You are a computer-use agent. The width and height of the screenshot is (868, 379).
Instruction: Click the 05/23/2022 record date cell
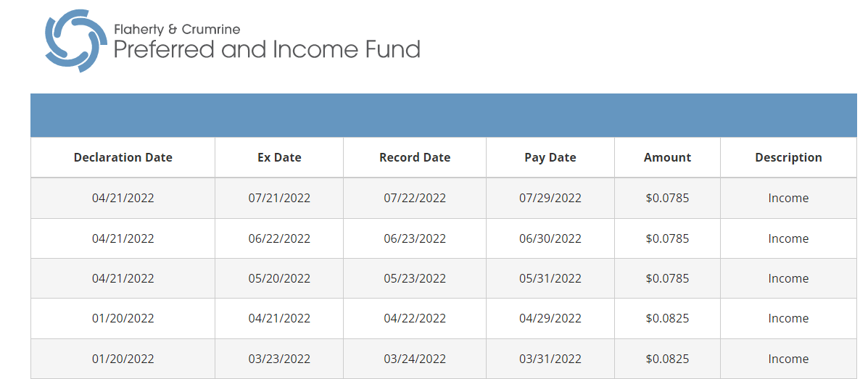pyautogui.click(x=415, y=278)
